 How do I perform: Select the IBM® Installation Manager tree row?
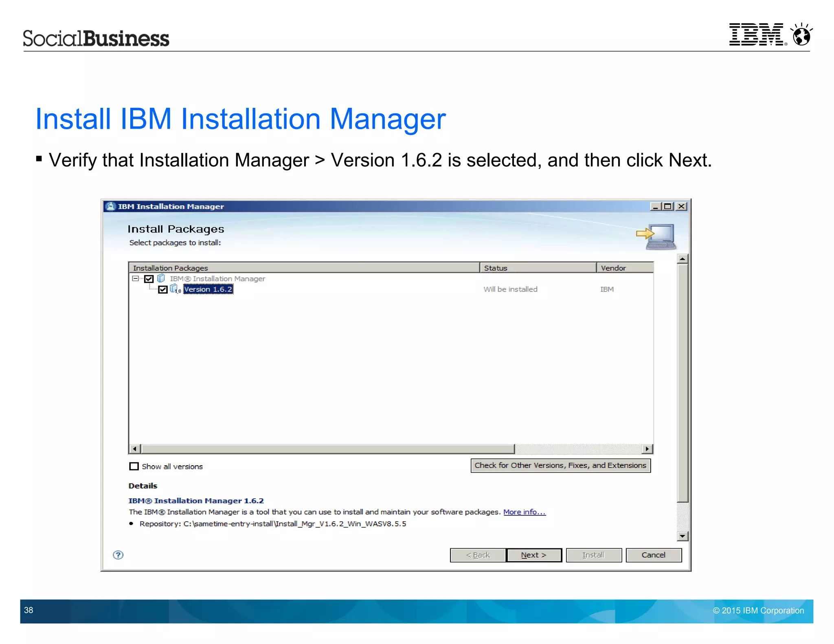[217, 278]
